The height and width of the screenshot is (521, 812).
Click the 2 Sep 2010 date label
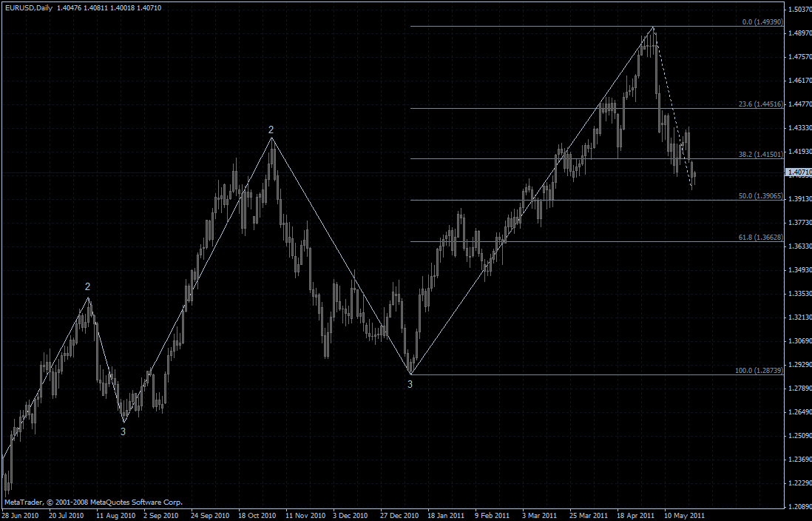[161, 516]
